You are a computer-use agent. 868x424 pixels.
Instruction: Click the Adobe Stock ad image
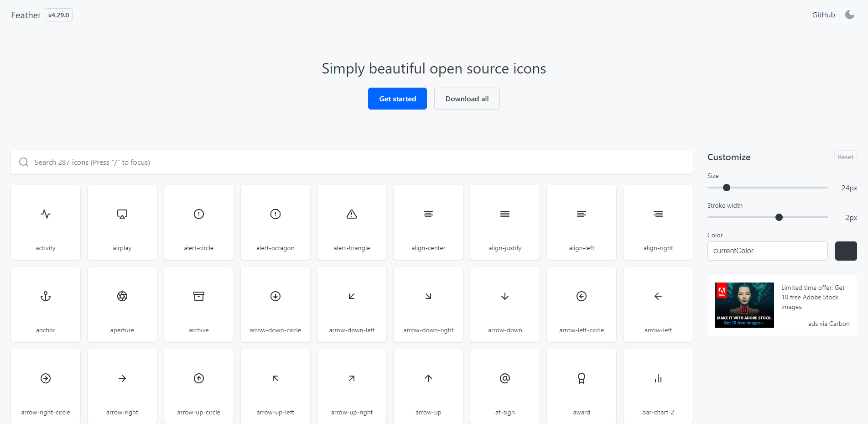(x=744, y=305)
